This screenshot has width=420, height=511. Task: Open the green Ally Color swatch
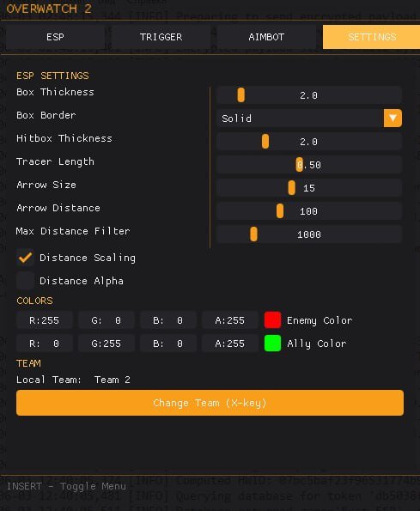pyautogui.click(x=273, y=344)
